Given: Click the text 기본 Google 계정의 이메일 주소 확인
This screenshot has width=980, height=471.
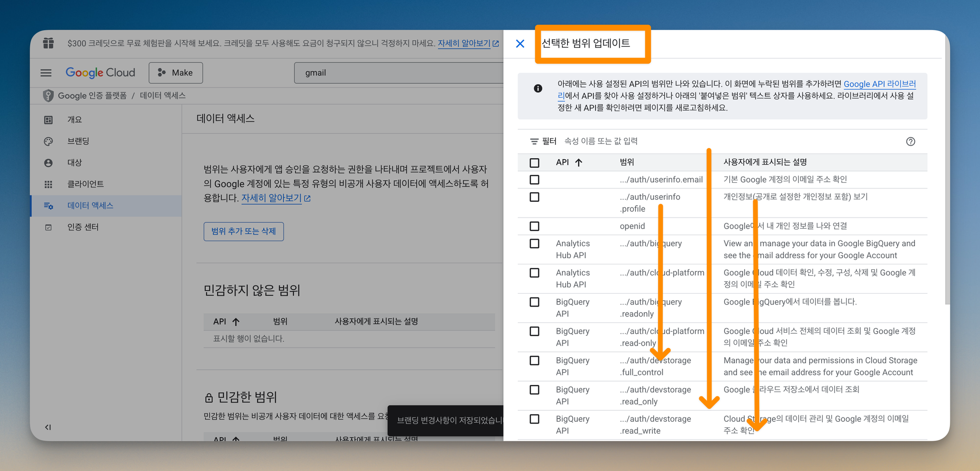Looking at the screenshot, I should tap(785, 179).
